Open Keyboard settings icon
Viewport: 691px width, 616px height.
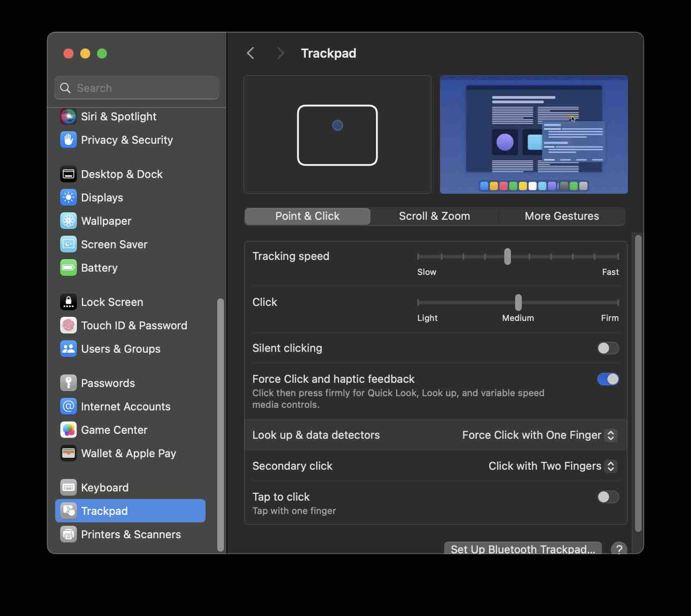(68, 488)
